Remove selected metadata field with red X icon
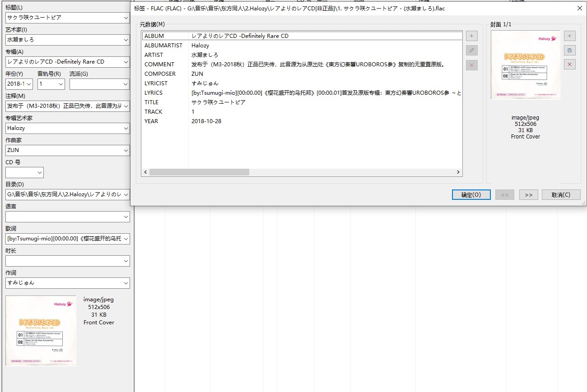The image size is (587, 392). [471, 65]
